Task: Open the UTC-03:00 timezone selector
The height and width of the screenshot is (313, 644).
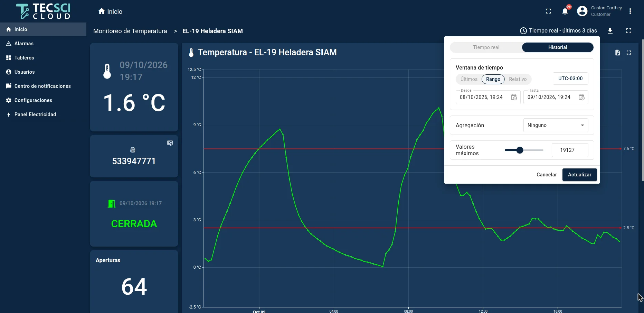Action: click(x=570, y=79)
